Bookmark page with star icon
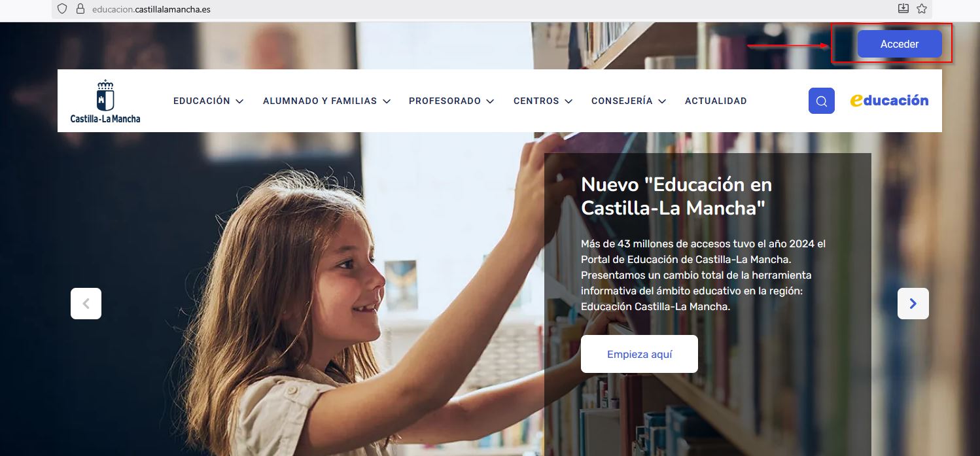980x456 pixels. 922,9
